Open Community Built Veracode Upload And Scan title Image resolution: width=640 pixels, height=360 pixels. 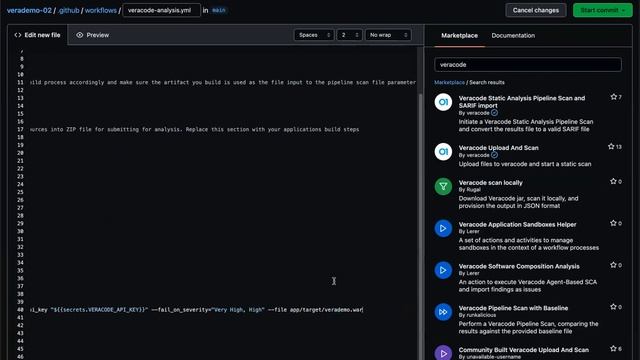(x=523, y=350)
